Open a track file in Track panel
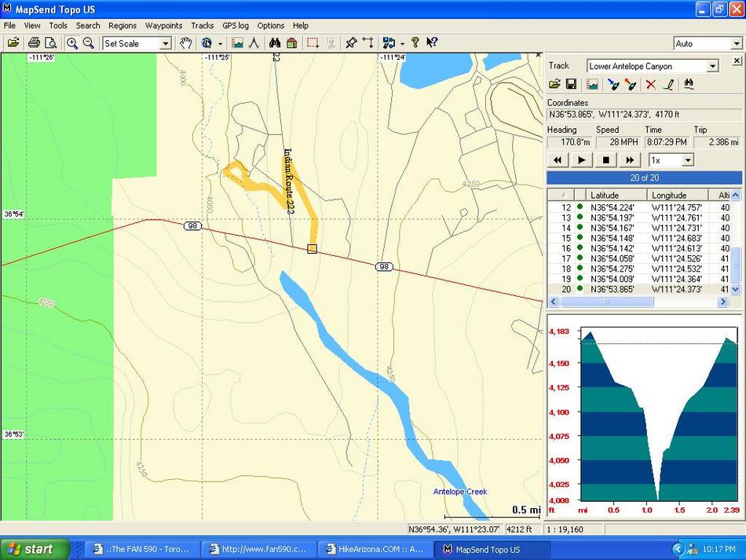The height and width of the screenshot is (560, 746). click(554, 84)
